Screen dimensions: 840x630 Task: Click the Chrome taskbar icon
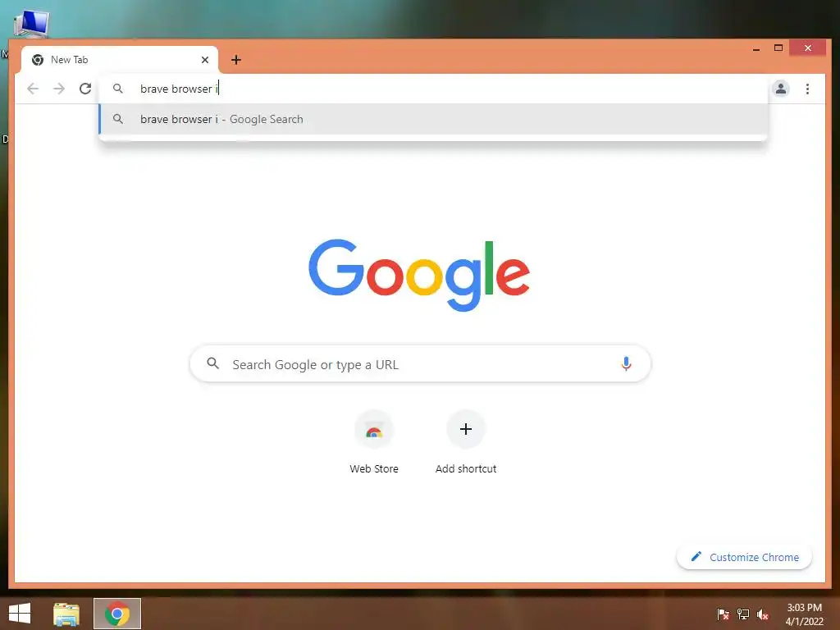(x=117, y=614)
